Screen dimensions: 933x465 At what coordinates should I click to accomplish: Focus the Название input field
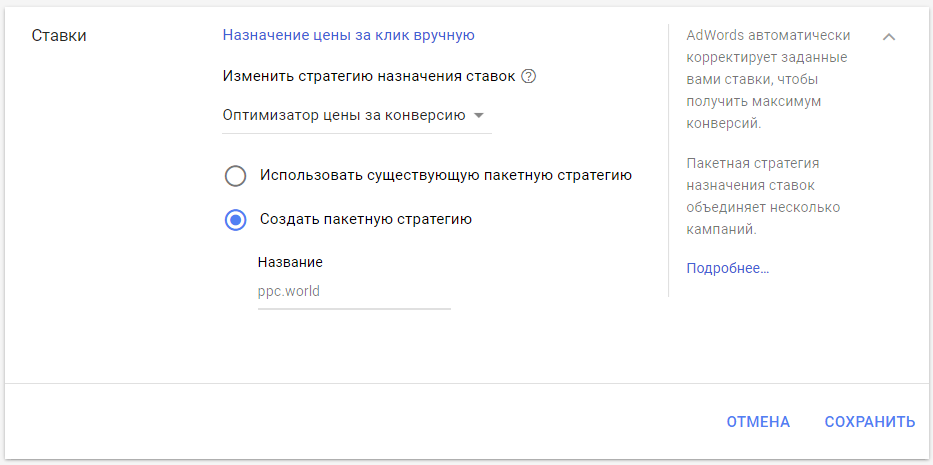tap(354, 292)
